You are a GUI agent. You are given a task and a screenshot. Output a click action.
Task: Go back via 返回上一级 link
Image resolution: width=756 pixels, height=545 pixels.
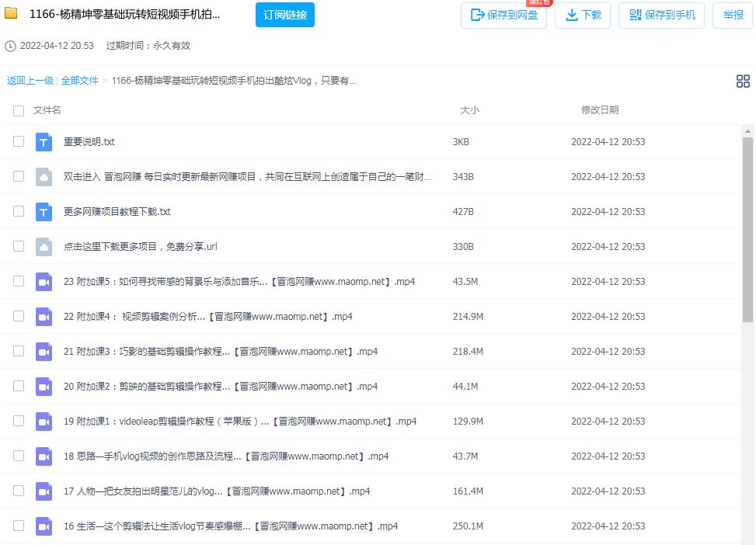(30, 81)
